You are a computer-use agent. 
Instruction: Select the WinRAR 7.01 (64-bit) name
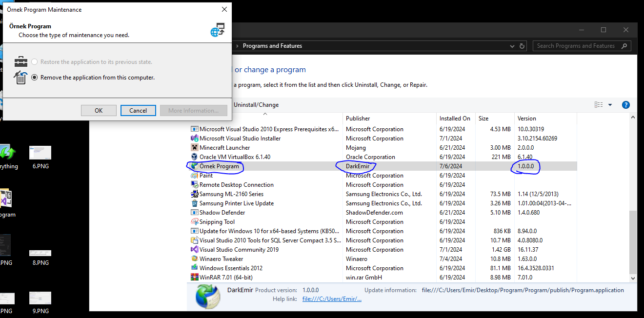coord(226,278)
